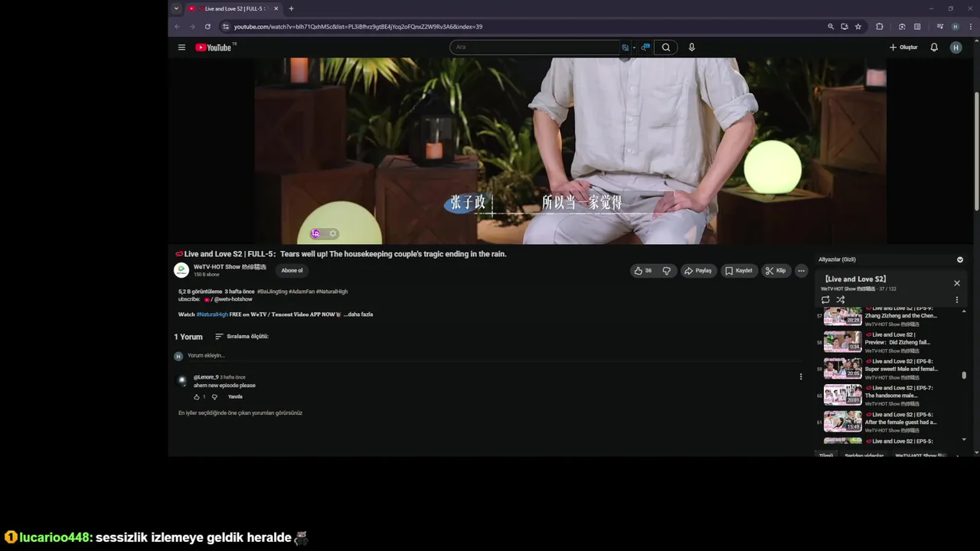Image resolution: width=980 pixels, height=551 pixels.
Task: Create a clip with Klip
Action: 776,270
